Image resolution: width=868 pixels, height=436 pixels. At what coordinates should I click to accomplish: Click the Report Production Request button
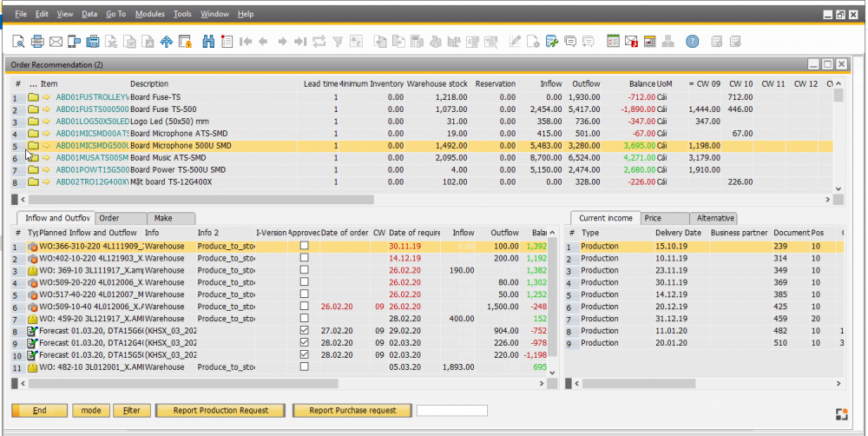(220, 410)
